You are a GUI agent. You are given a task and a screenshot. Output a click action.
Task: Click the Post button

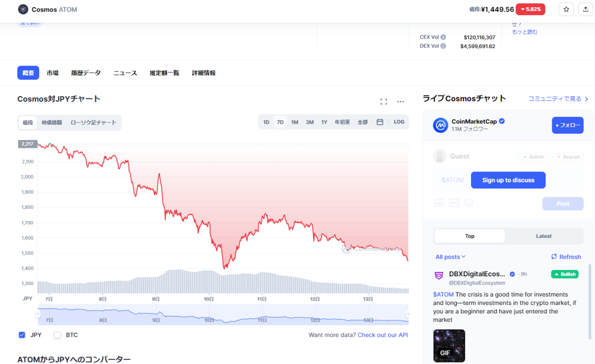(x=563, y=204)
